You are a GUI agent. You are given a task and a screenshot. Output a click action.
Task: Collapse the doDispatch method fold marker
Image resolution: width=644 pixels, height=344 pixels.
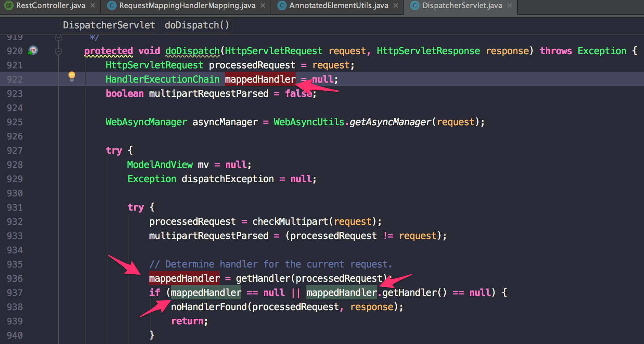58,51
